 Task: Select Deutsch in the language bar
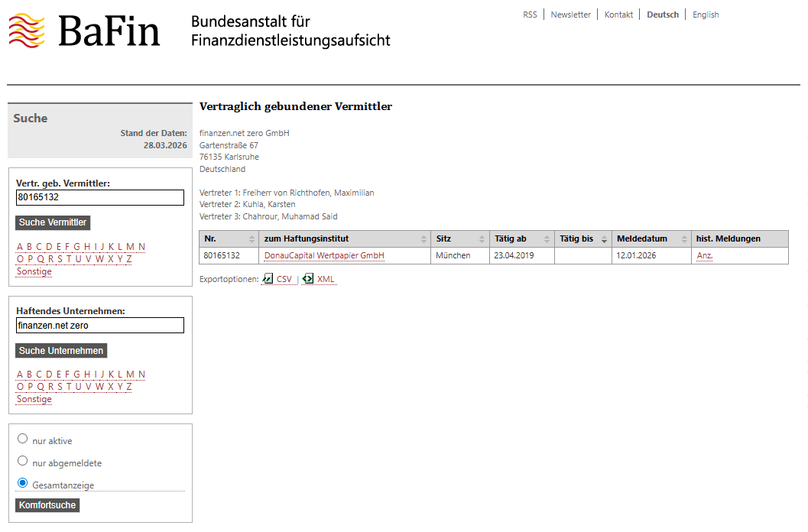pos(662,14)
